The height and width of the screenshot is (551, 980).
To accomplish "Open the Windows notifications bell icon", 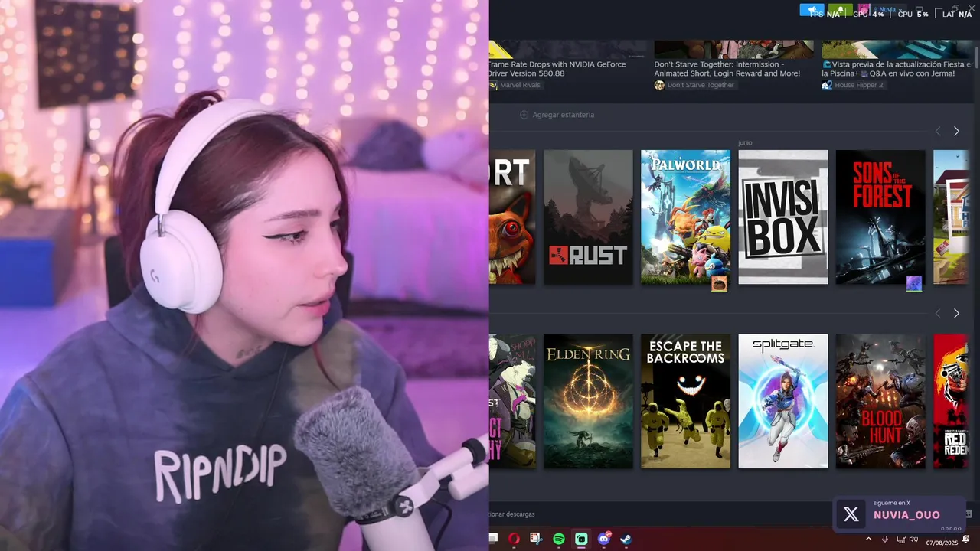I will click(966, 540).
